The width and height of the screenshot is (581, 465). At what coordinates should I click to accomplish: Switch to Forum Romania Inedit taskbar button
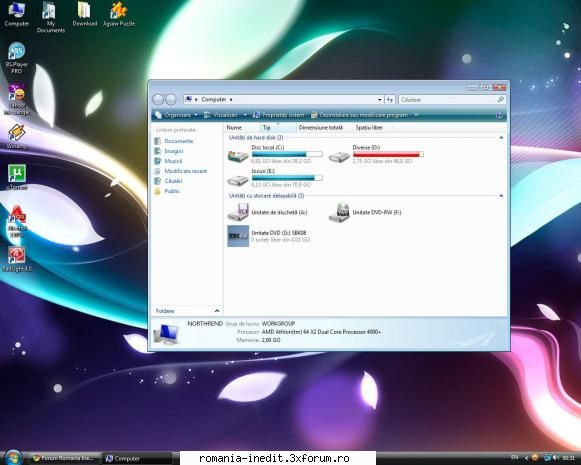click(x=64, y=458)
